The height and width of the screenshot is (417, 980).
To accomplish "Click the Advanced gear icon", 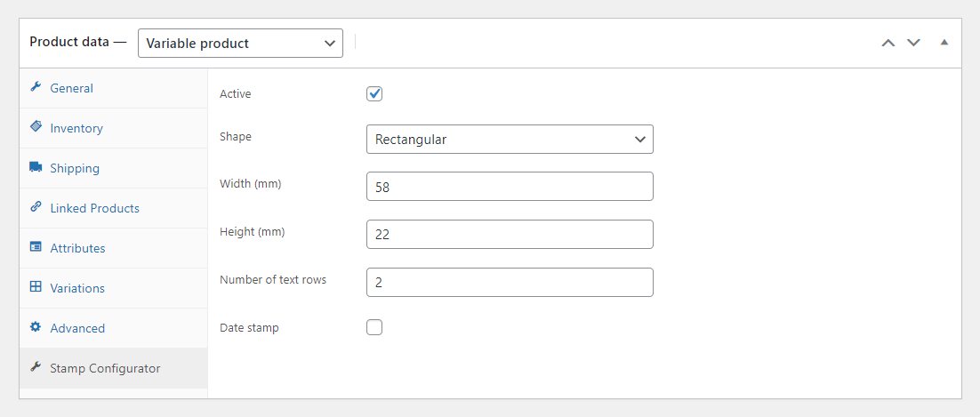I will 36,327.
